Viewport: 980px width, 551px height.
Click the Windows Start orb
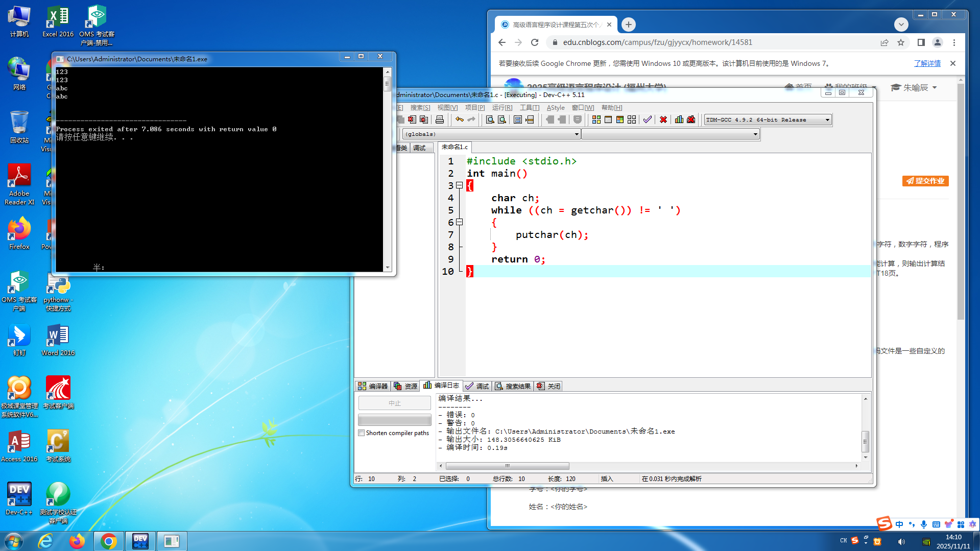pos(14,541)
